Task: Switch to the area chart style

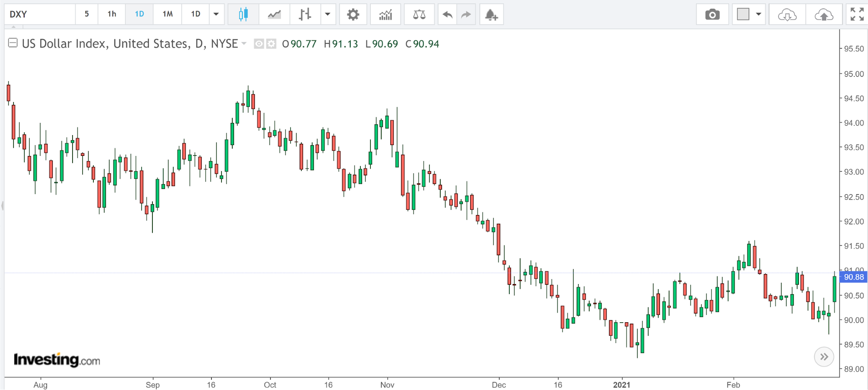Action: (x=274, y=14)
